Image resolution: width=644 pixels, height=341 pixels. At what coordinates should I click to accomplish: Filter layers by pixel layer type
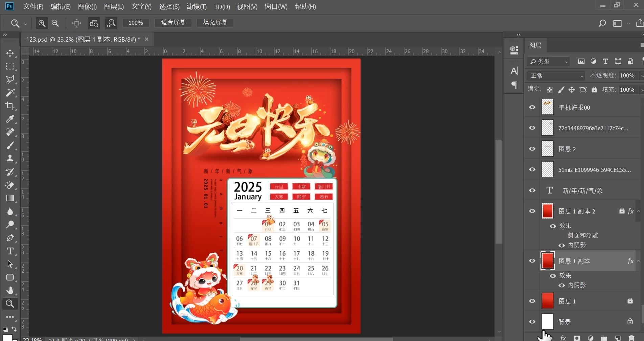(581, 61)
